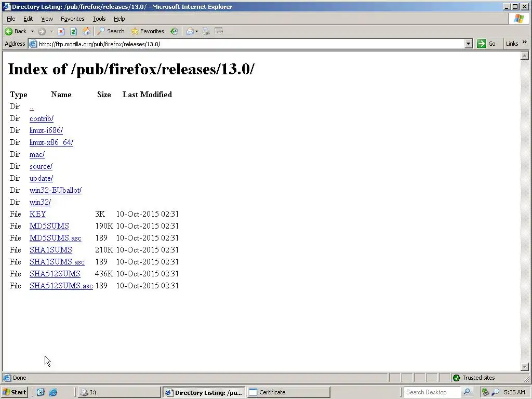Screen dimensions: 532x399
Task: Switch to the Certificate taskbar window
Action: click(288, 392)
